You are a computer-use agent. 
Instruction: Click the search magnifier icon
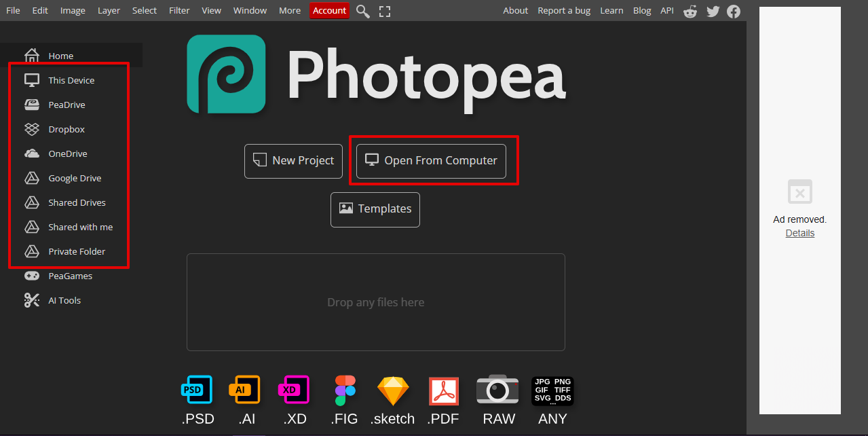(363, 11)
